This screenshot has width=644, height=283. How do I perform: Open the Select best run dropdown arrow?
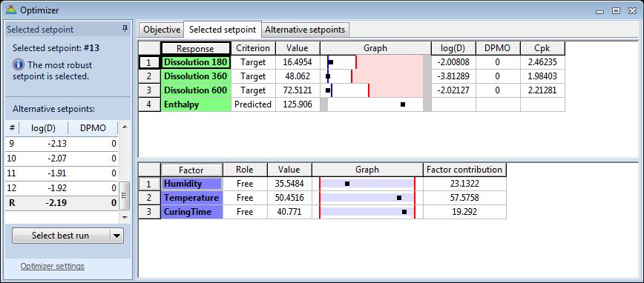click(116, 236)
